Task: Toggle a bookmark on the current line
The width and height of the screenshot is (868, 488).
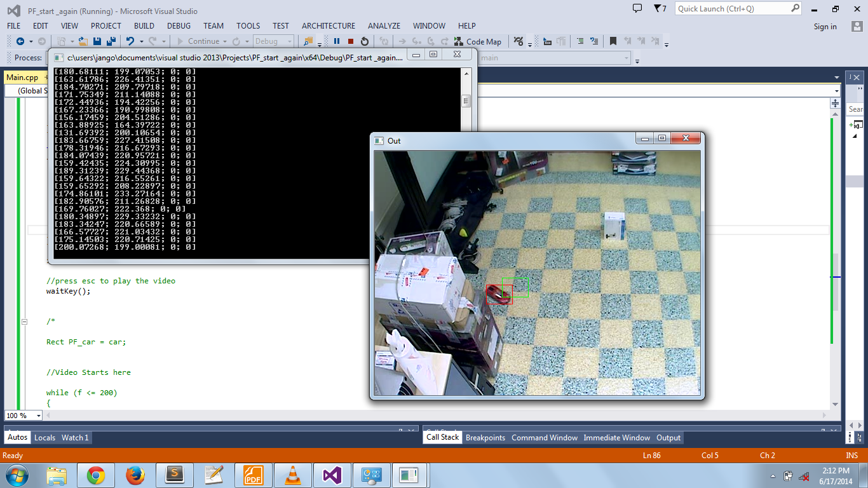Action: [613, 41]
